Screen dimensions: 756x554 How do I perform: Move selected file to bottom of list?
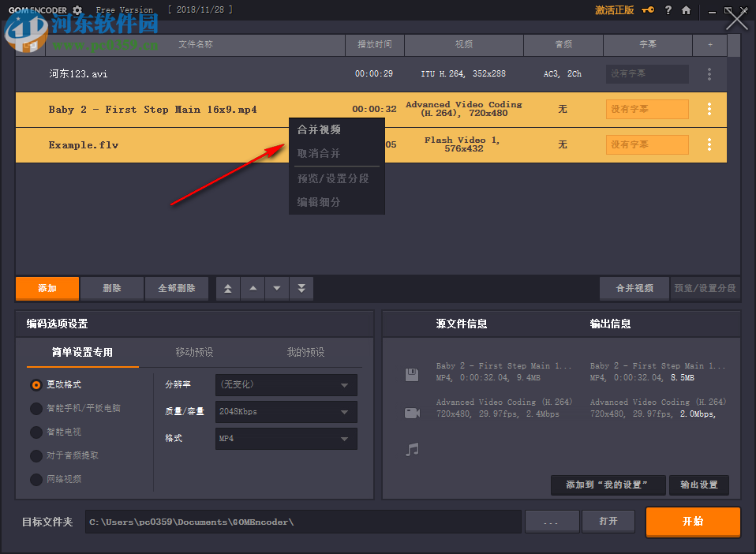[301, 288]
